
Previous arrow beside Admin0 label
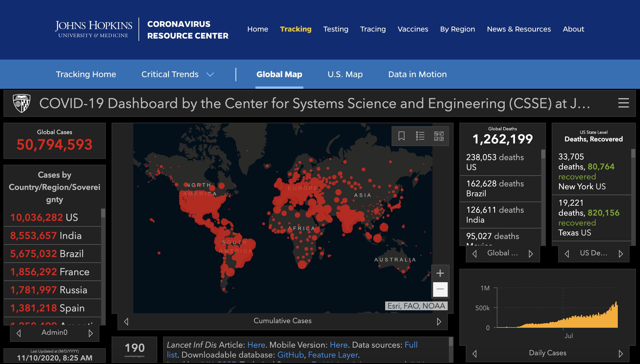(x=19, y=333)
